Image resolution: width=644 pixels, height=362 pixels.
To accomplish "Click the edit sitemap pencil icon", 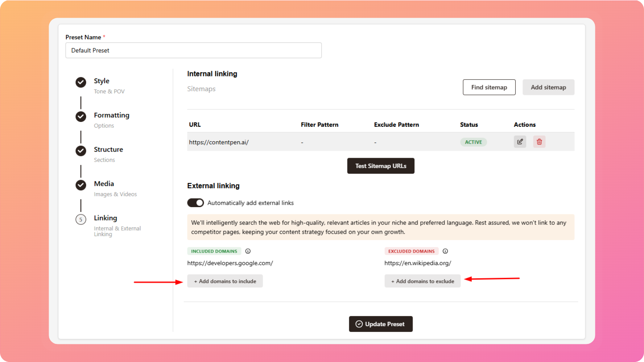I will (520, 142).
